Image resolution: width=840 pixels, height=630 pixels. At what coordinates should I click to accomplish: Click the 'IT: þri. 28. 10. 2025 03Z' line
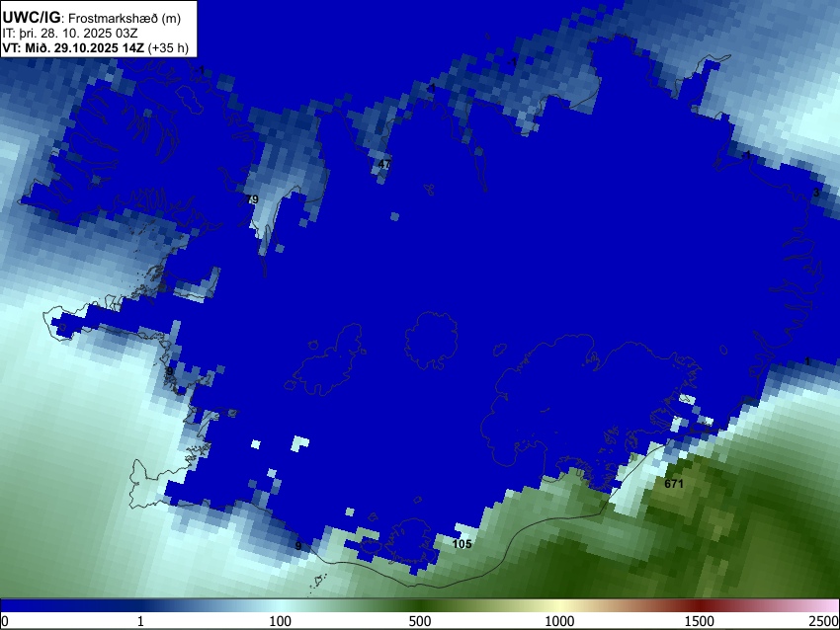click(69, 33)
